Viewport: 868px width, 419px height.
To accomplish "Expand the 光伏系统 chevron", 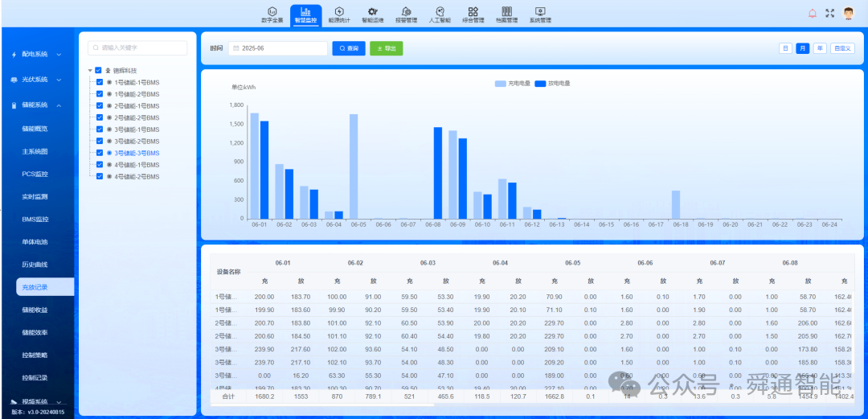I will tap(59, 80).
